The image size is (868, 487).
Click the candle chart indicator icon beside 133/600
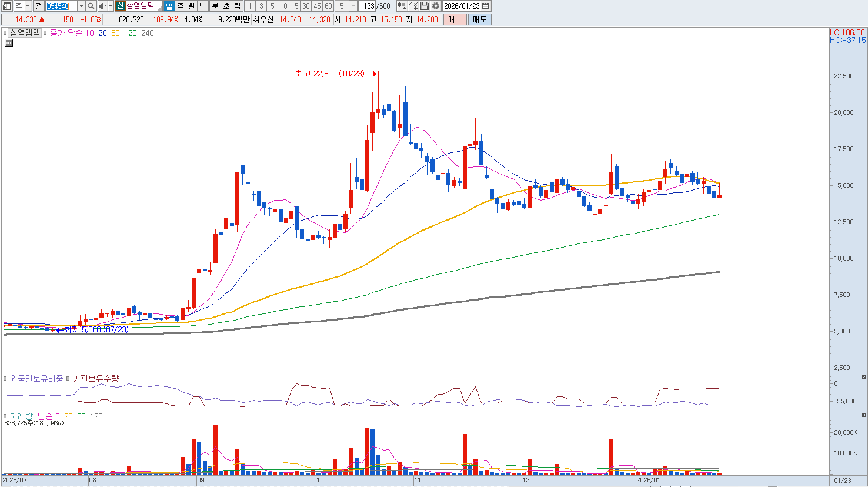pos(402,6)
